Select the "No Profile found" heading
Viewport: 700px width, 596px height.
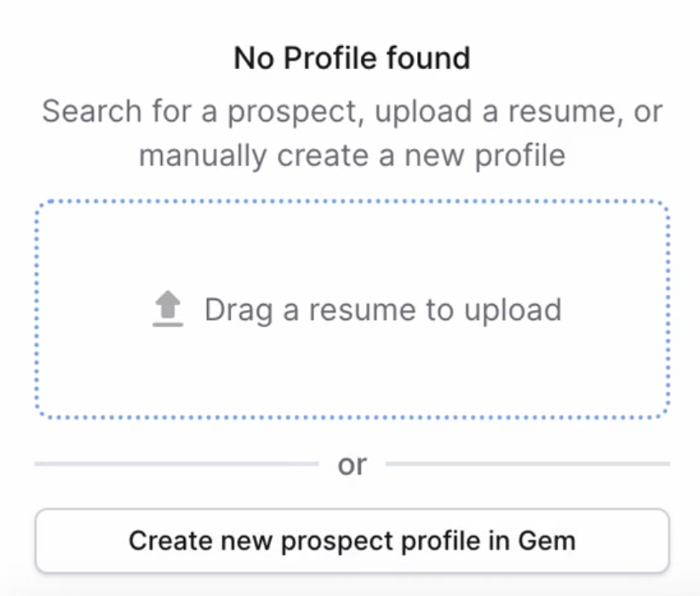353,58
